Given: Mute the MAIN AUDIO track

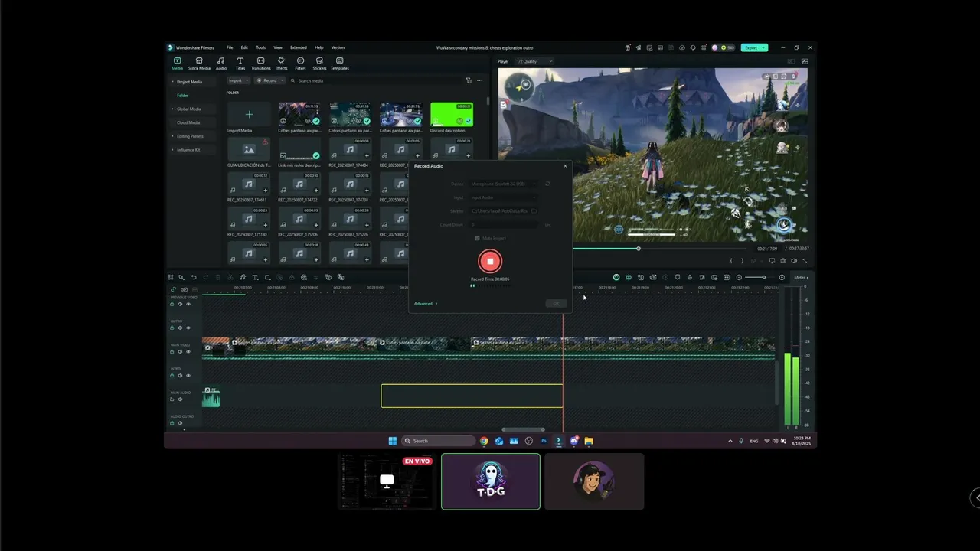Looking at the screenshot, I should [180, 399].
